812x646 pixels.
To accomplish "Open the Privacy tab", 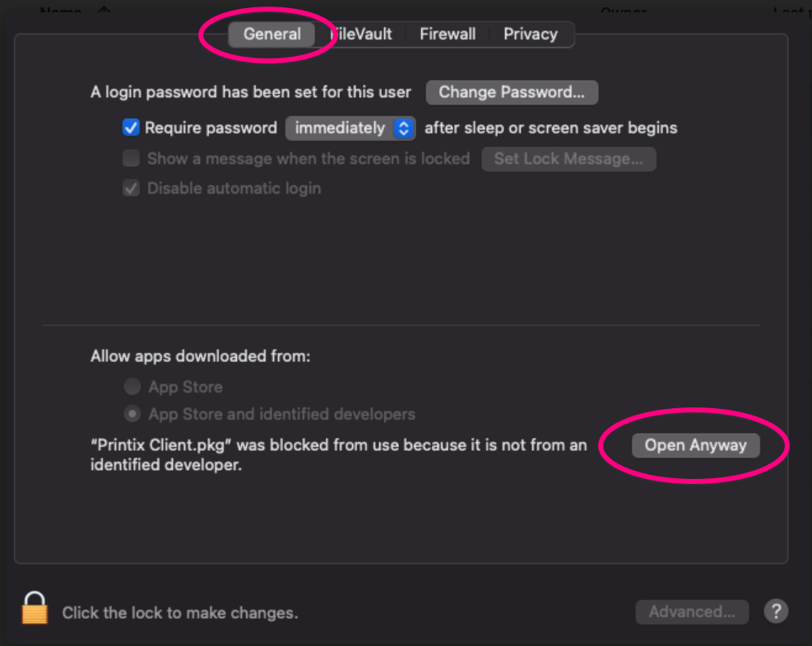I will tap(530, 34).
